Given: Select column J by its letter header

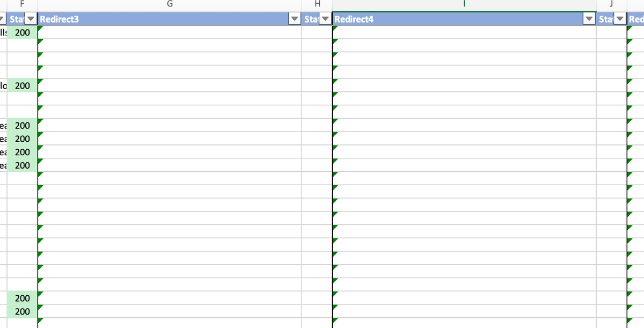Looking at the screenshot, I should (x=612, y=5).
